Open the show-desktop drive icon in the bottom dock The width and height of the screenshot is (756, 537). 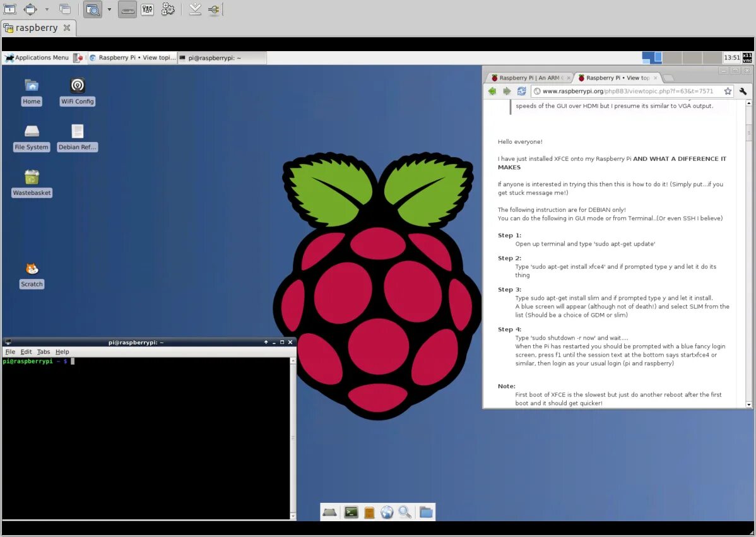[x=330, y=512]
